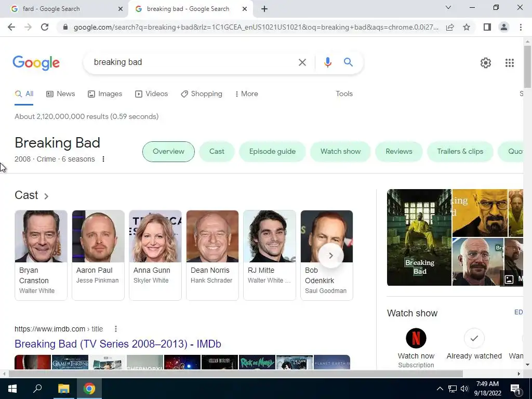This screenshot has height=399, width=532.
Task: Open the Breaking Bad IMDb link
Action: click(118, 344)
